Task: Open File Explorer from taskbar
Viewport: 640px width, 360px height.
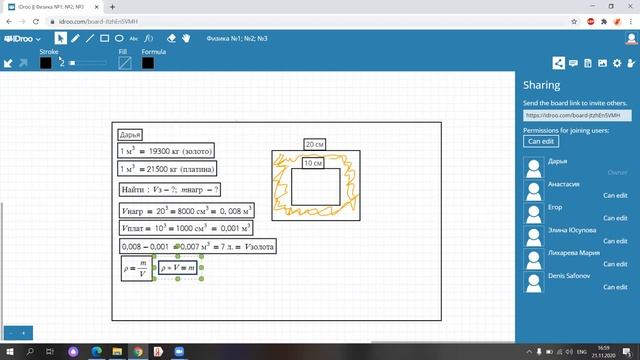Action: (x=117, y=351)
